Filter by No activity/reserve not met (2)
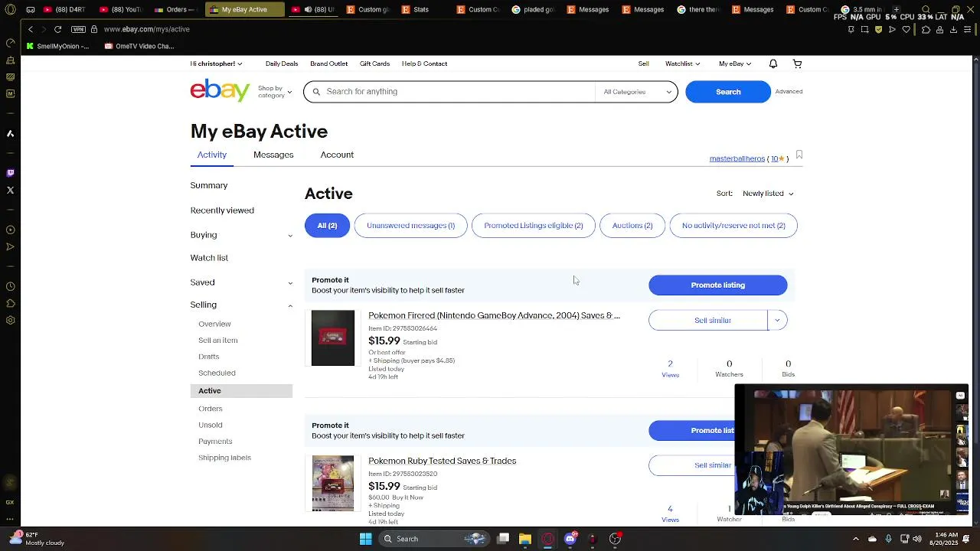 click(733, 225)
